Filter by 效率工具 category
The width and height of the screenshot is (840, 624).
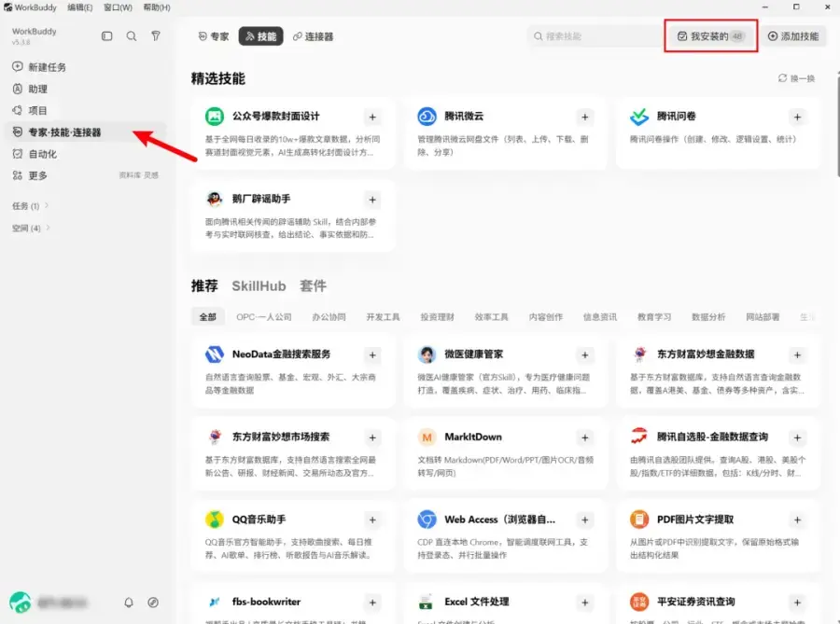[x=491, y=317]
